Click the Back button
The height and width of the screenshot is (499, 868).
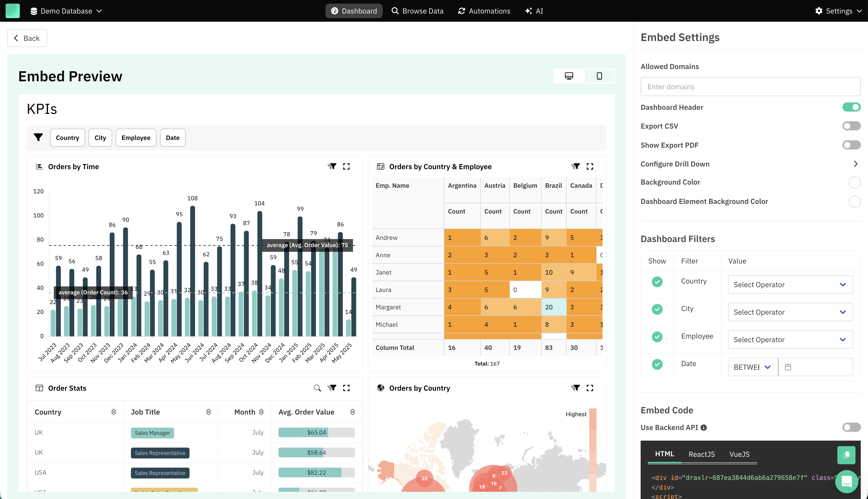(x=27, y=38)
